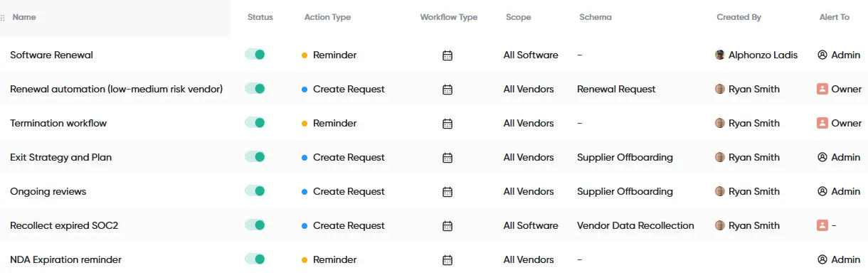Click the Created By column header

coord(739,17)
